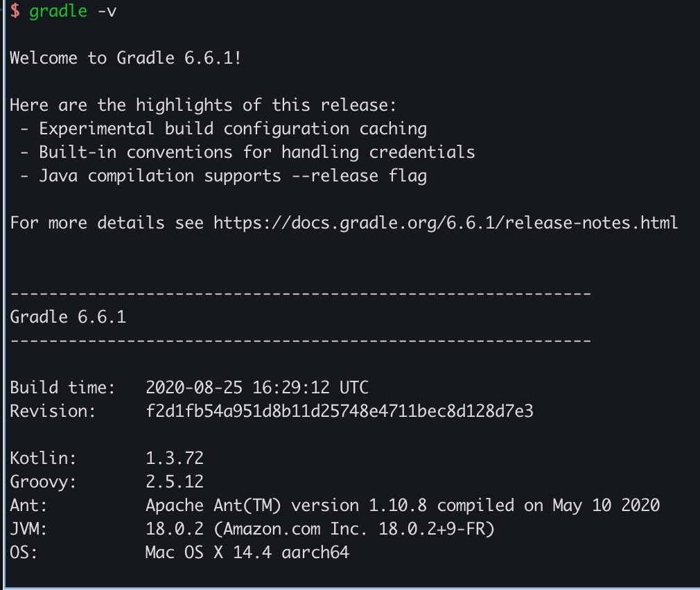
Task: Click the 'Welcome to Gradle 6.6.1!' line
Action: click(x=125, y=58)
